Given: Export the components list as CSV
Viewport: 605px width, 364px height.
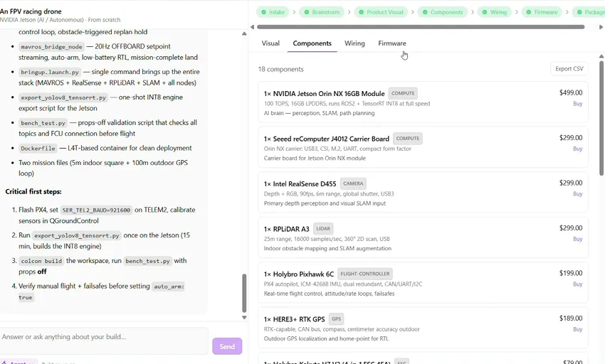Looking at the screenshot, I should [x=569, y=69].
